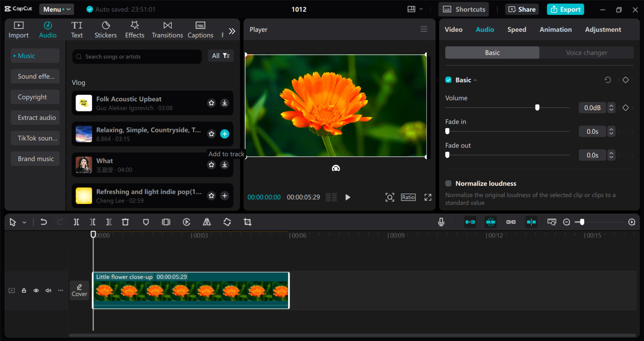The width and height of the screenshot is (644, 341).
Task: Click the timeline zoom slider handle
Action: click(582, 222)
